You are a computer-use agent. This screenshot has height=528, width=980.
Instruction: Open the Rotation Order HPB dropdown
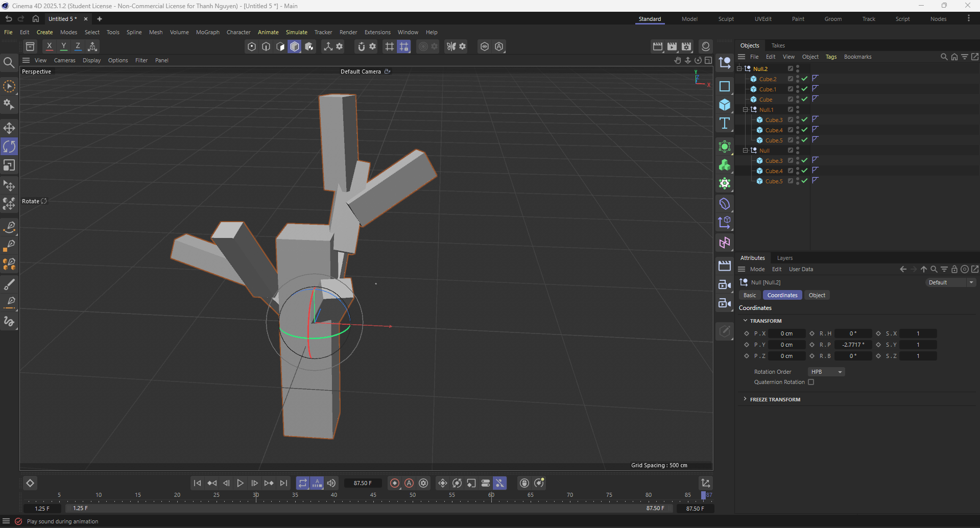click(826, 372)
